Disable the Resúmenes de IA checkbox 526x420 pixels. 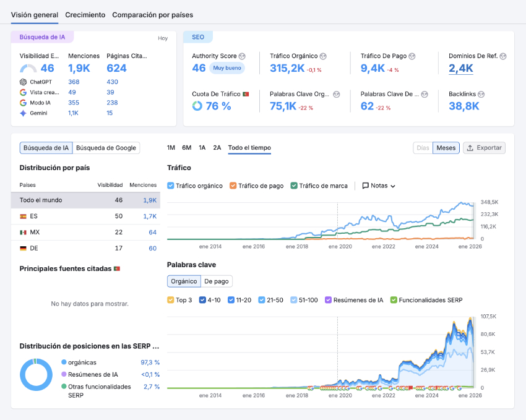(329, 300)
